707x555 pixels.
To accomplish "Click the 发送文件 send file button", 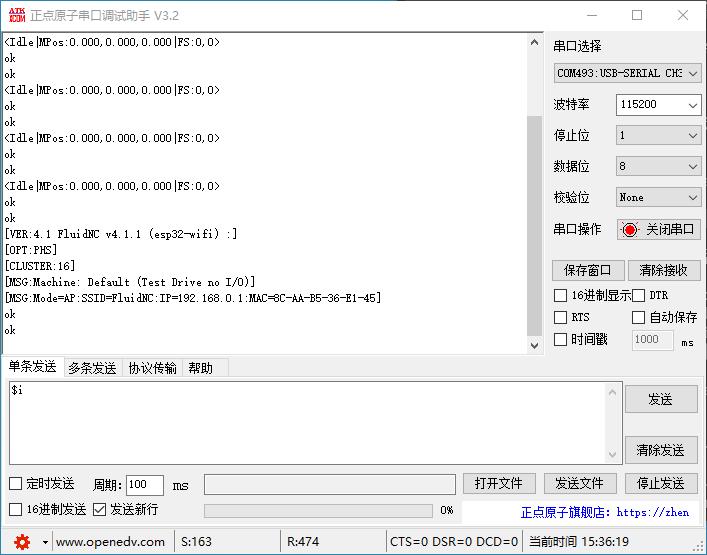I will (580, 484).
